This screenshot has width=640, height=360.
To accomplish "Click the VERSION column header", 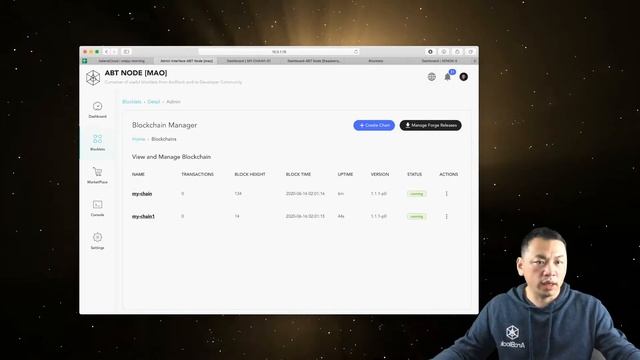I will (x=380, y=174).
